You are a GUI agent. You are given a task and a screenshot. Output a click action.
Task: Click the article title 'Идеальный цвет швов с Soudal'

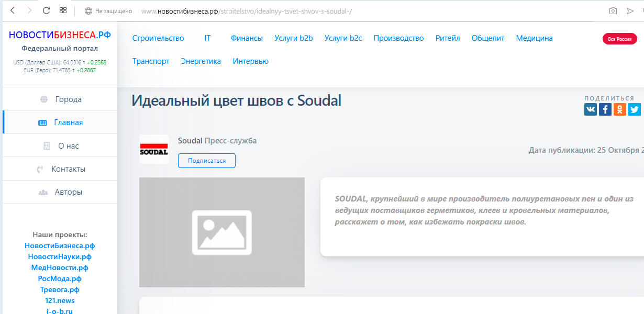(237, 100)
